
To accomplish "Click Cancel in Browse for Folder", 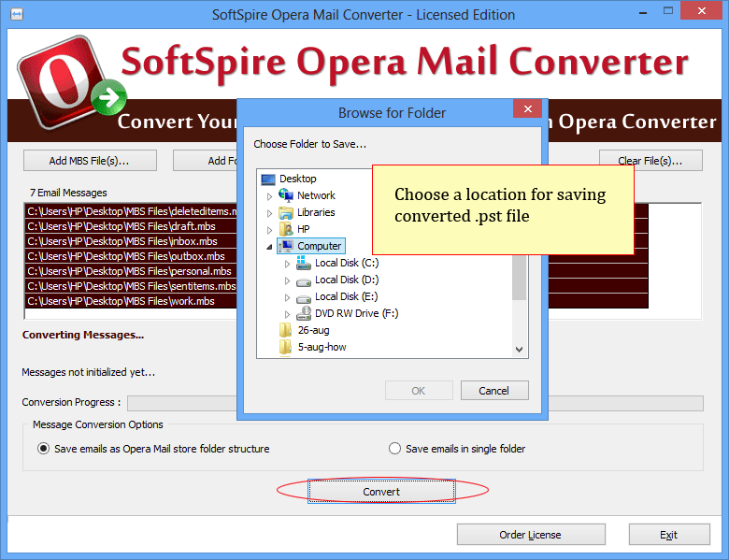I will tap(494, 390).
